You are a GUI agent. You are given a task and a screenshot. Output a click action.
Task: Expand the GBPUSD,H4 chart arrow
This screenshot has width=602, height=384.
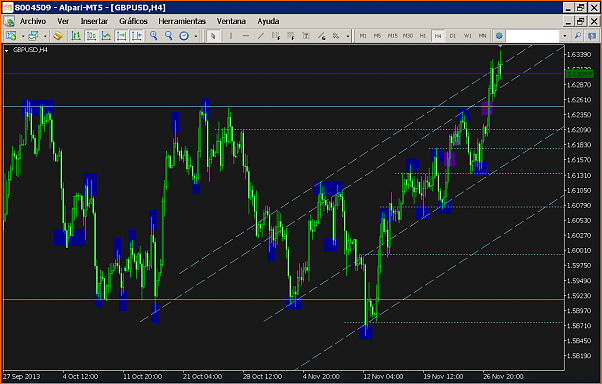(x=7, y=50)
